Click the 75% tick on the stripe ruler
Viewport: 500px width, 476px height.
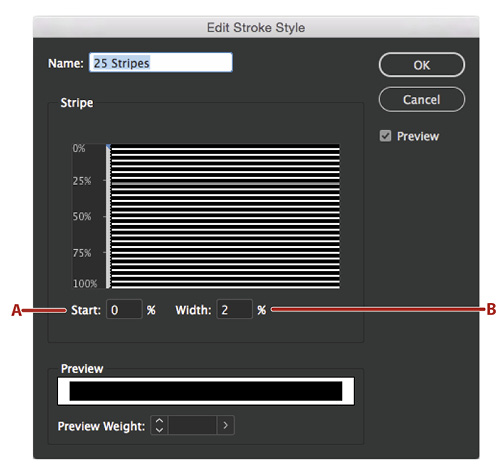[x=105, y=252]
